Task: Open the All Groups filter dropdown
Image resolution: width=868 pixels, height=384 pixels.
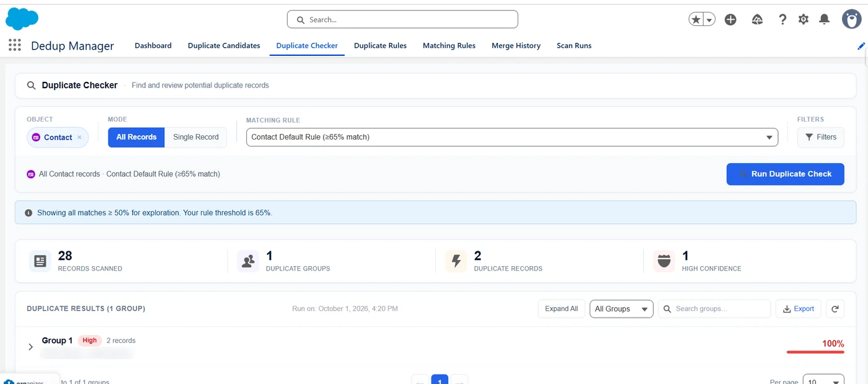Action: click(621, 309)
